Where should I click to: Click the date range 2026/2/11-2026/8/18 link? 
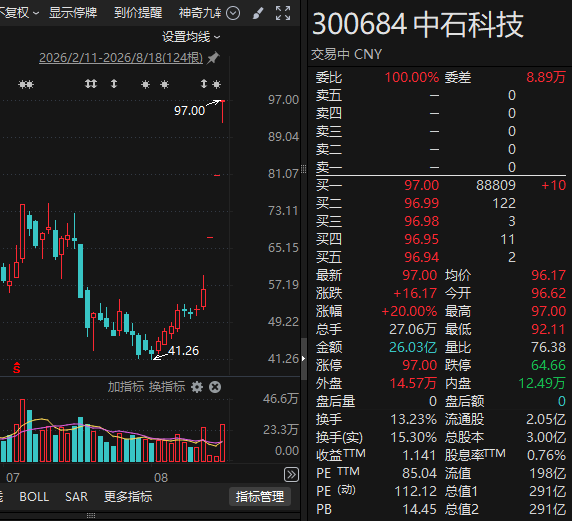coord(121,58)
